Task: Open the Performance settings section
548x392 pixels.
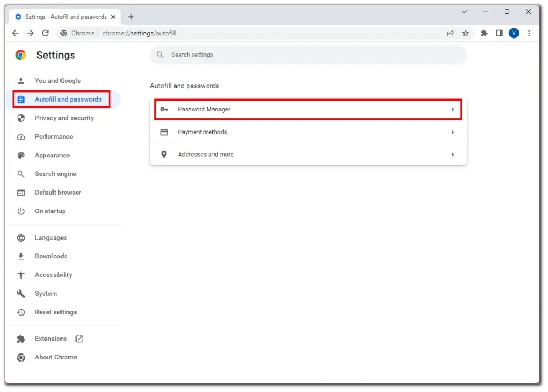Action: [54, 136]
